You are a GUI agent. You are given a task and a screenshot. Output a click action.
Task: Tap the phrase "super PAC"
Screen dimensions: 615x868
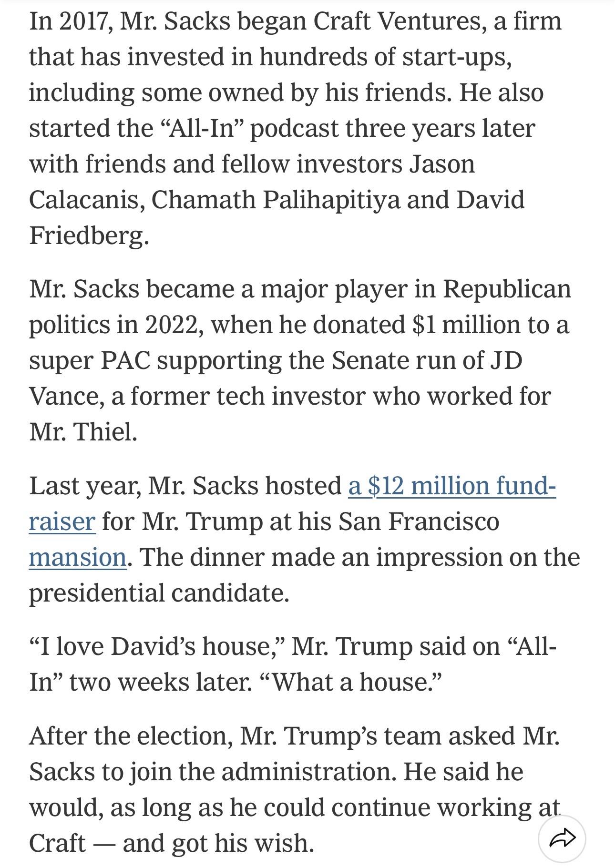tap(90, 360)
